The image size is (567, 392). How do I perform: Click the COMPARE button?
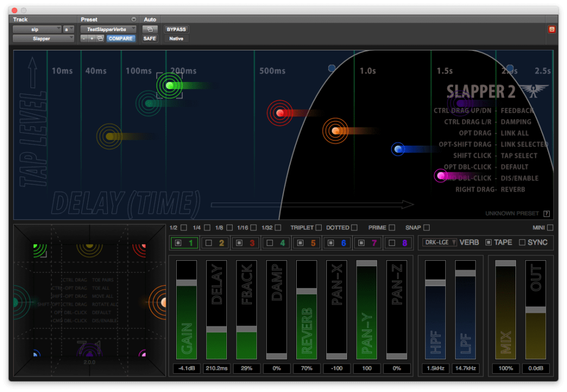click(x=120, y=39)
